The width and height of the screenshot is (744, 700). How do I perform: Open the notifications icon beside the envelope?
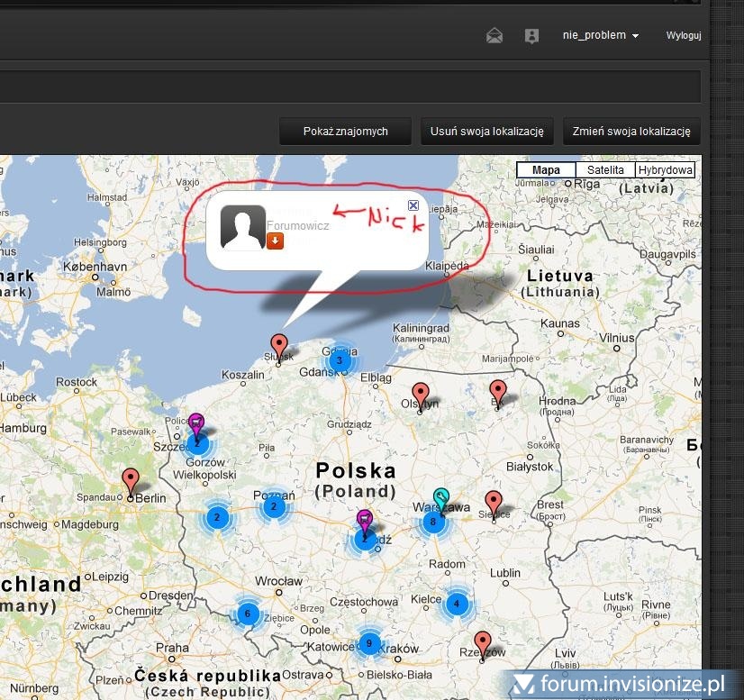pos(531,36)
